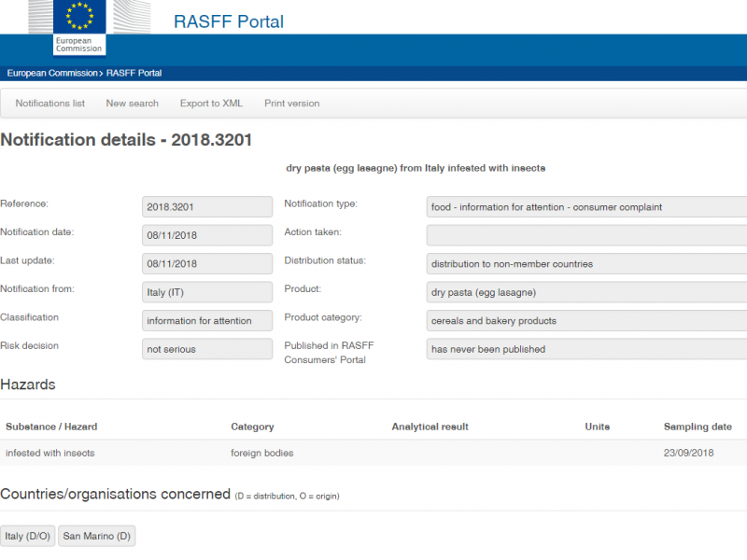Click the Category column header
747x560 pixels.
(252, 427)
